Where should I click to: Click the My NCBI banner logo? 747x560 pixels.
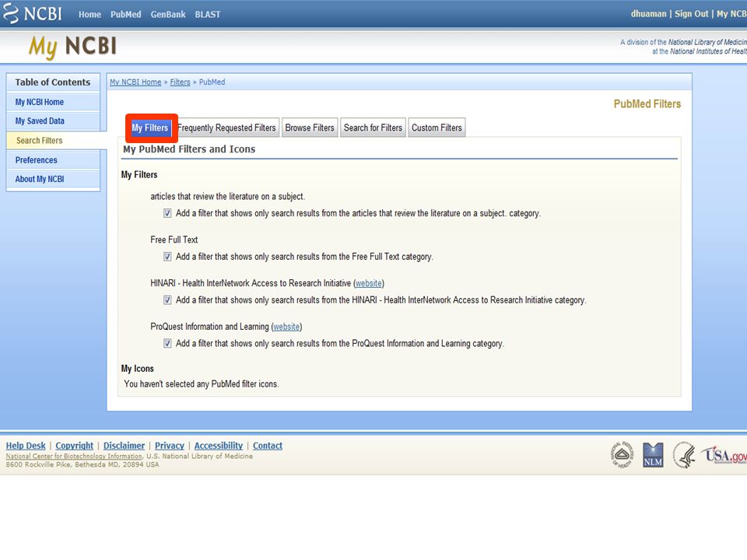[x=72, y=47]
